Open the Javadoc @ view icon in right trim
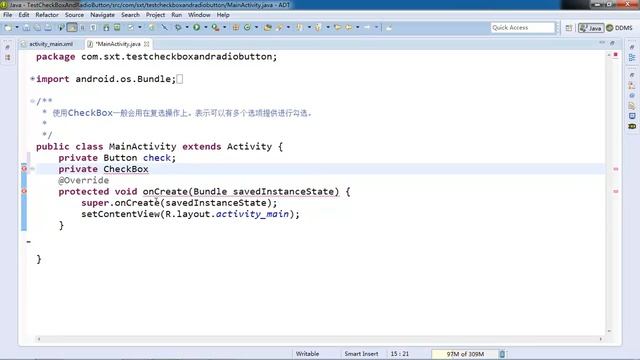640x360 pixels. click(x=632, y=96)
